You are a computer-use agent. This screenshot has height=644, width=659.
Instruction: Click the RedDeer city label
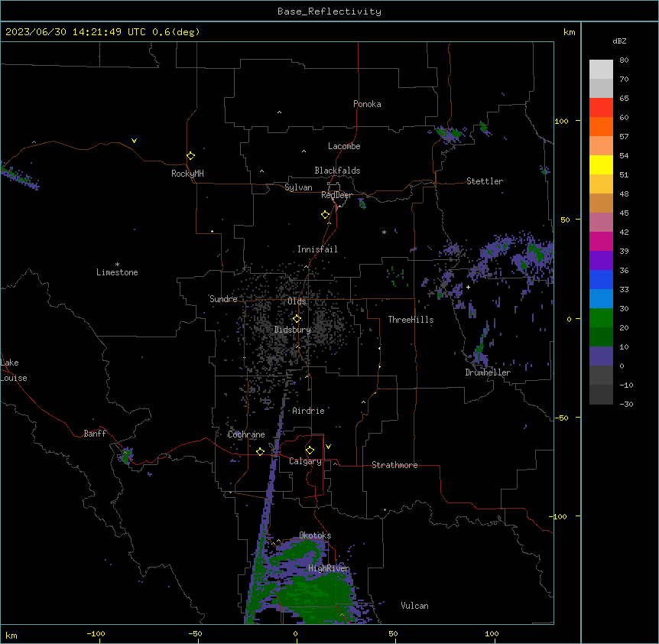[x=336, y=195]
